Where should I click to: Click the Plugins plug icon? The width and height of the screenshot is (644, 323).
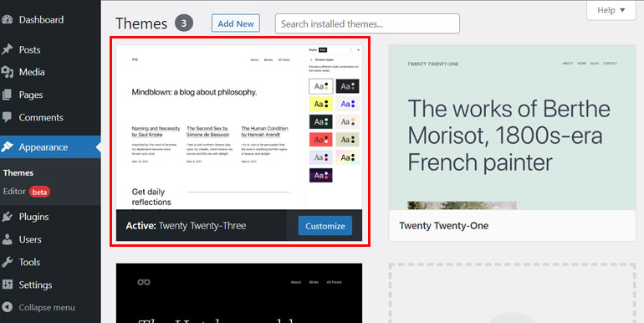click(7, 217)
